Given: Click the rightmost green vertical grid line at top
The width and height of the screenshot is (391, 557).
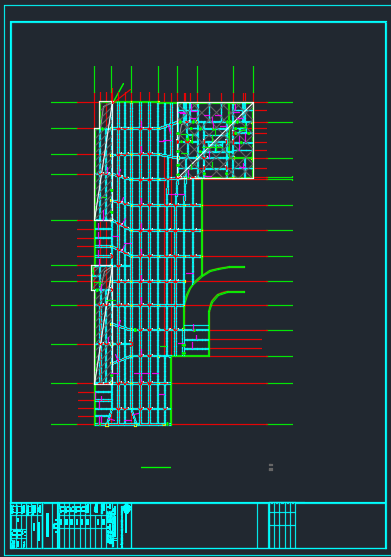Looking at the screenshot, I should coord(254,80).
